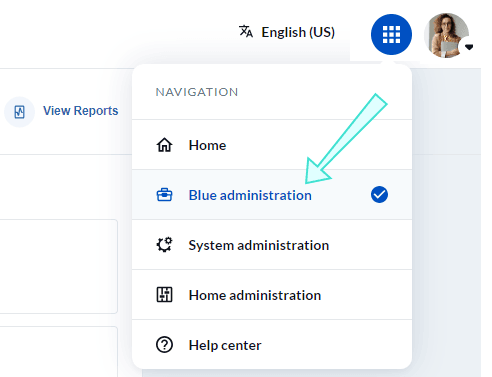Click the Help center question mark icon
This screenshot has width=492, height=377.
point(164,345)
